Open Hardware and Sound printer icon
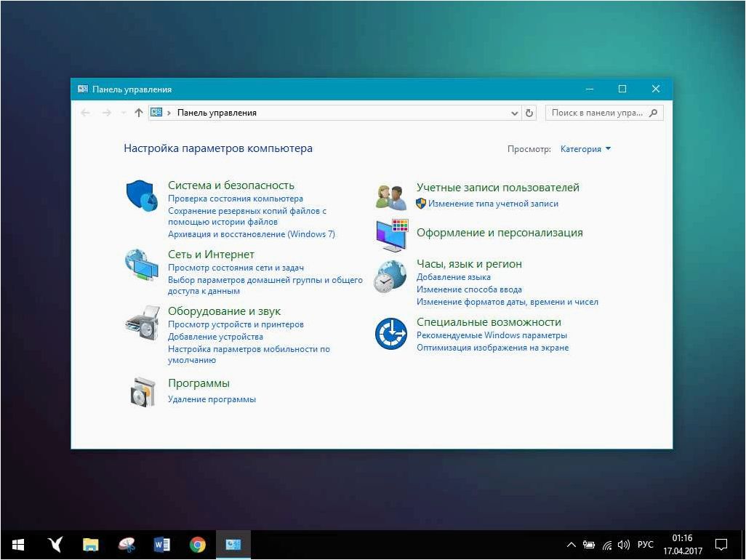746x560 pixels. click(142, 323)
